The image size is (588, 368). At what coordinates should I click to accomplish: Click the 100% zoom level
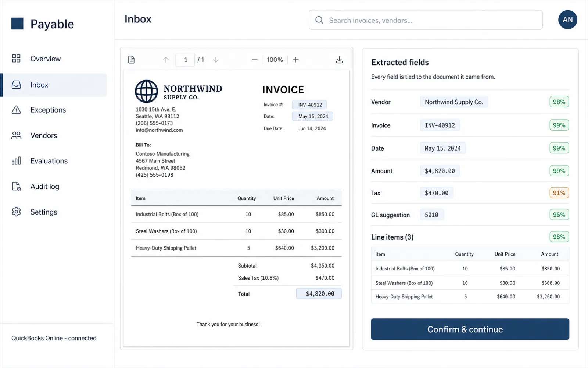click(275, 60)
